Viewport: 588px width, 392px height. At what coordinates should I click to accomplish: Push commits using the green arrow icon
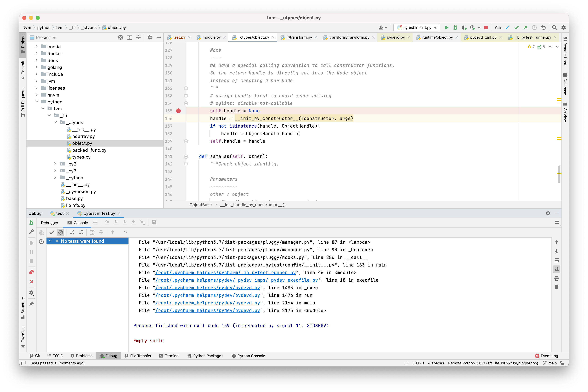coord(525,28)
